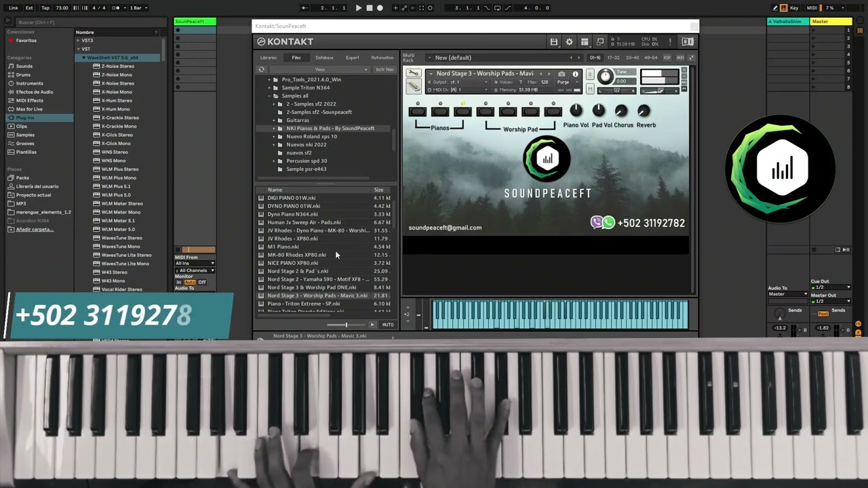This screenshot has width=868, height=488.
Task: Click the Play button in Ableton transport
Action: (359, 8)
